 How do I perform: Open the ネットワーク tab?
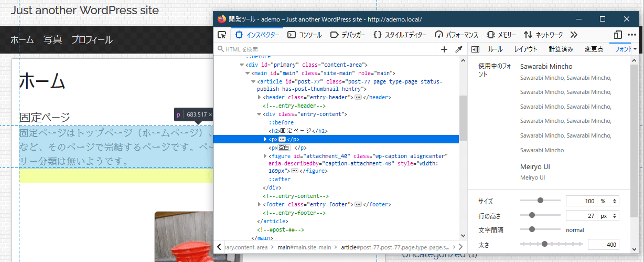pos(543,35)
